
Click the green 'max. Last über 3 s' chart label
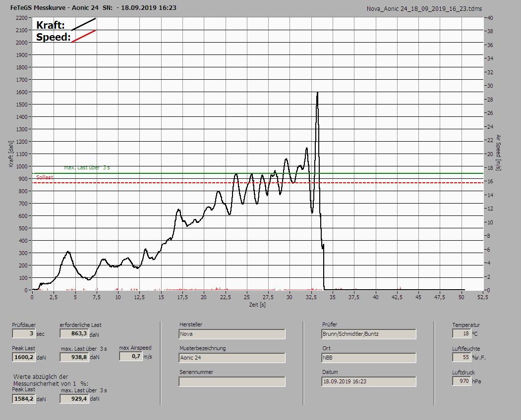[x=87, y=168]
